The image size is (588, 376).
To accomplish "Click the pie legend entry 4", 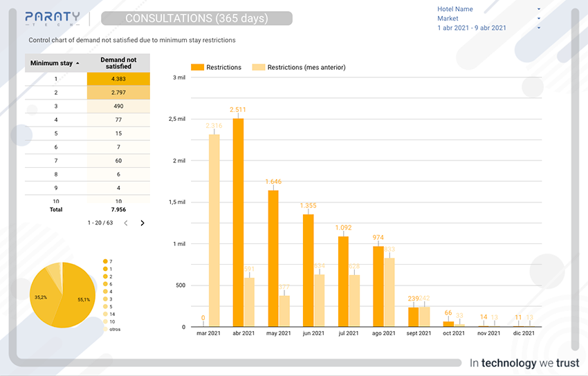I will [x=108, y=292].
